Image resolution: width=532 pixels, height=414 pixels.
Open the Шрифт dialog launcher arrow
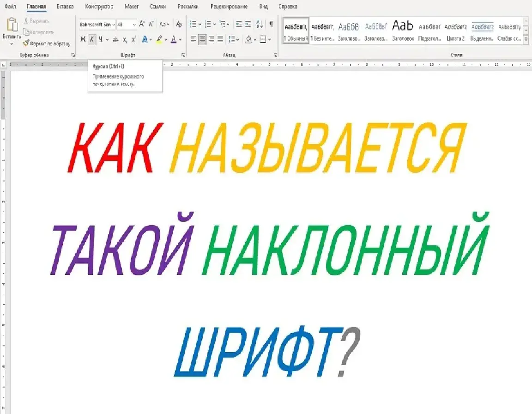(183, 55)
